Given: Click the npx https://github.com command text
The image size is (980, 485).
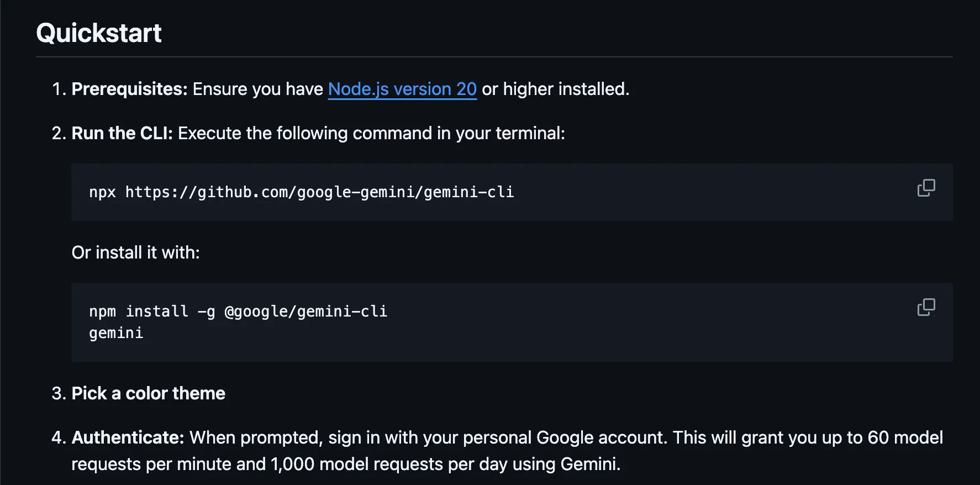Looking at the screenshot, I should (302, 192).
